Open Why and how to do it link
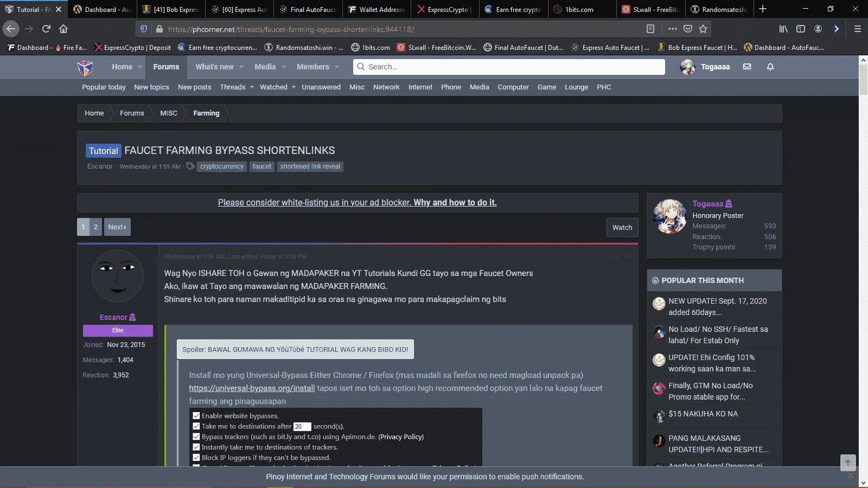Screen dimensions: 868x488 (x=455, y=202)
